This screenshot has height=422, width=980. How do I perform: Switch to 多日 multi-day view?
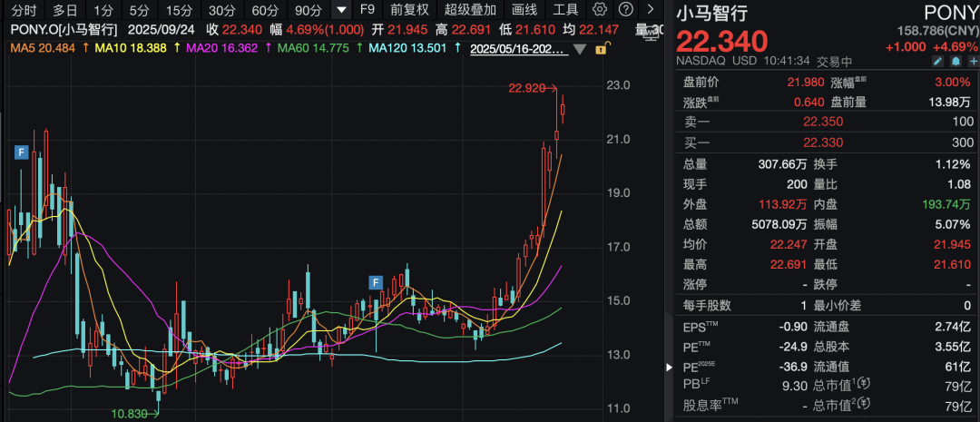65,9
